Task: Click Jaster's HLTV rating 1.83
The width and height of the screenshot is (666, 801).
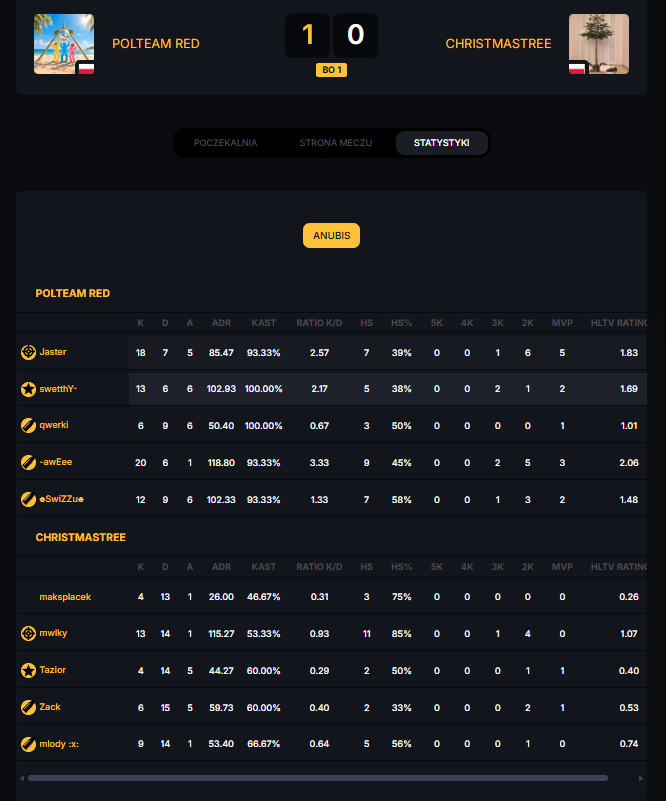Action: pyautogui.click(x=629, y=352)
